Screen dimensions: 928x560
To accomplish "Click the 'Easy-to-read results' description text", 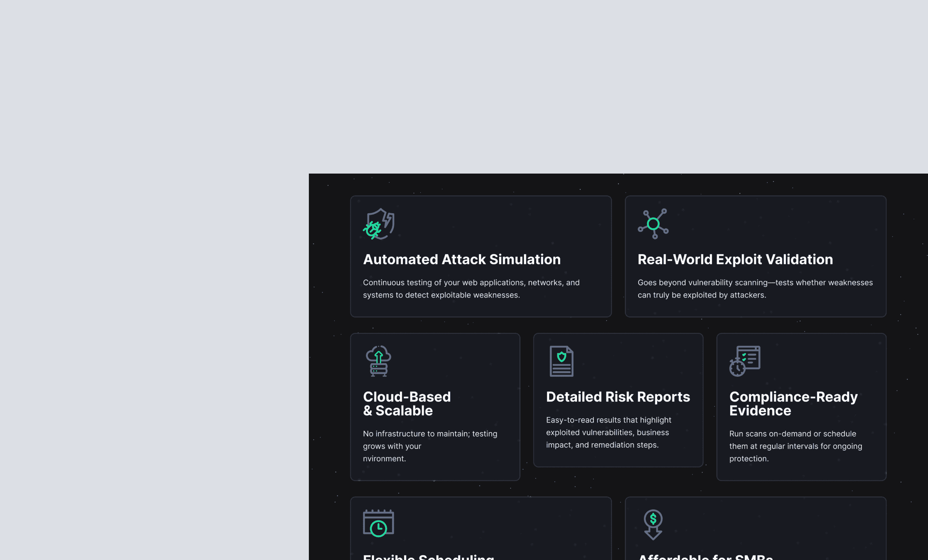I will (x=608, y=432).
